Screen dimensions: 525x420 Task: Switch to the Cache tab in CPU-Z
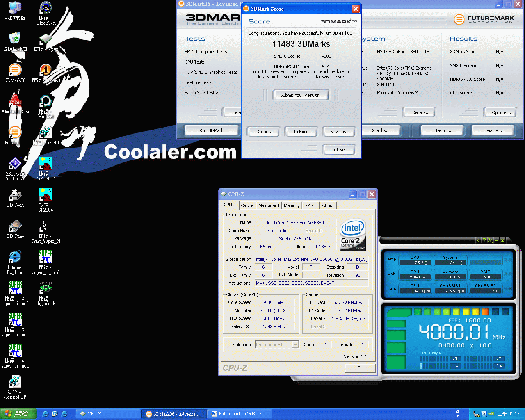tap(247, 205)
